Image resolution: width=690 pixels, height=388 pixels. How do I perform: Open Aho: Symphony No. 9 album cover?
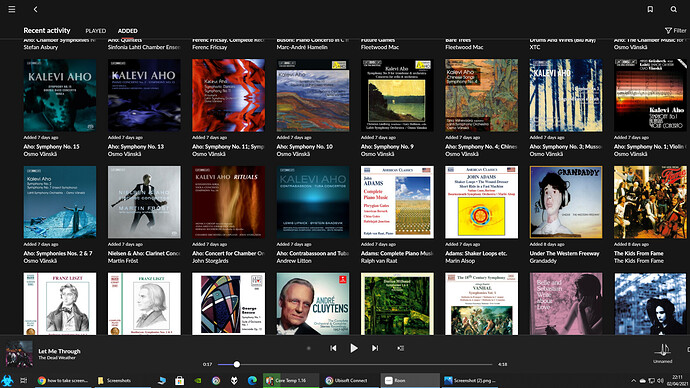[x=397, y=95]
